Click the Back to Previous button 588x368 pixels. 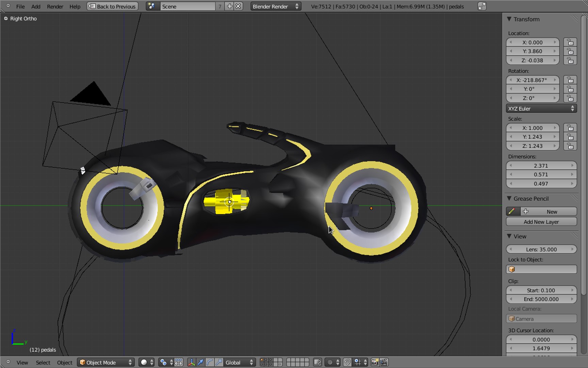click(113, 6)
